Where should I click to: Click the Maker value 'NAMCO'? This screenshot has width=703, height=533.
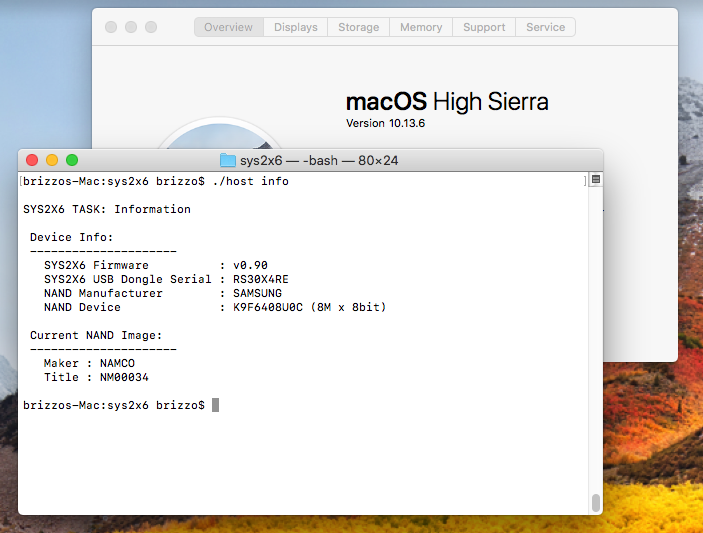click(x=117, y=363)
